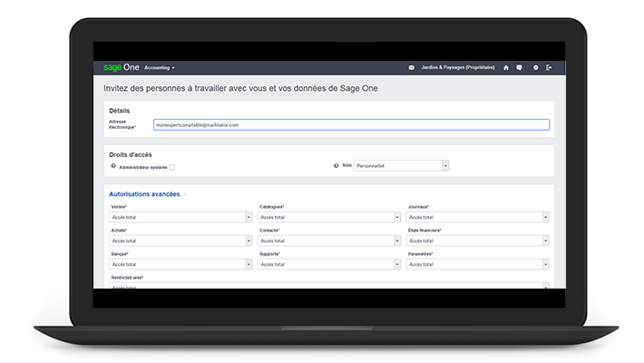Show help icon next to Rôle
Screen dimensions: 644x363
pyautogui.click(x=336, y=166)
